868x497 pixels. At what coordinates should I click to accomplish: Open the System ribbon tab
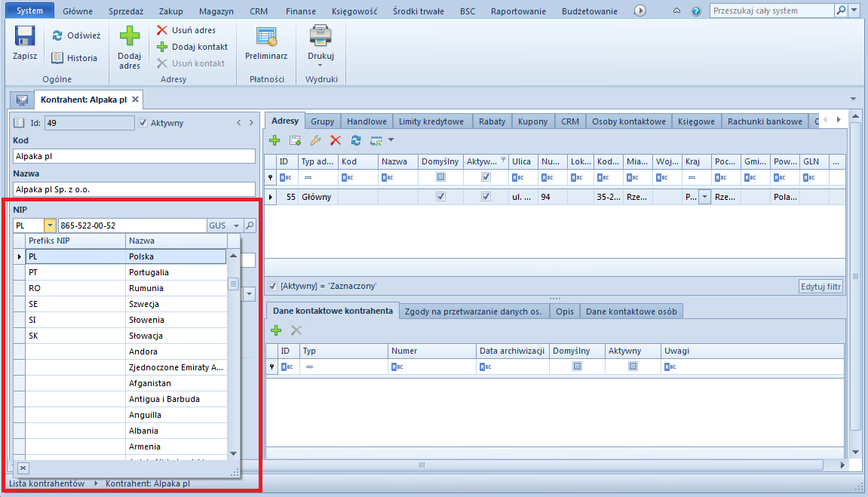30,11
